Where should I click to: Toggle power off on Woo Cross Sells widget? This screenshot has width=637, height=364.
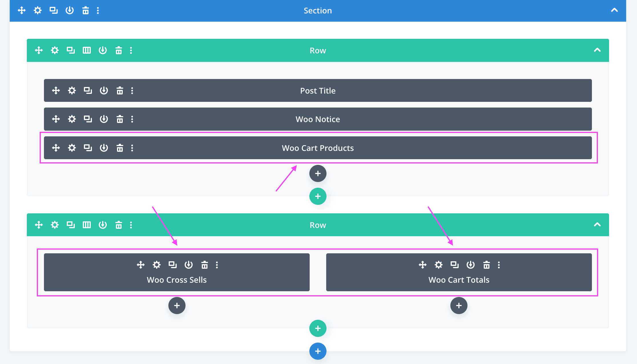tap(188, 264)
